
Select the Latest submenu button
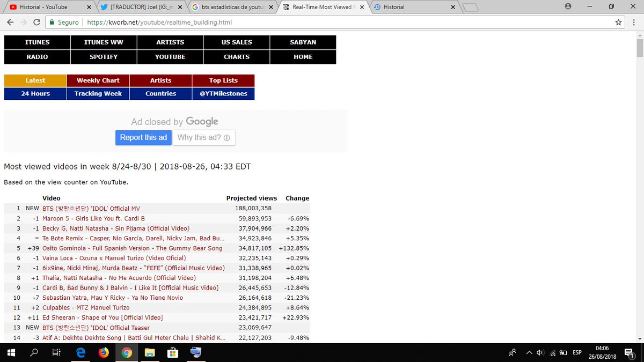point(35,80)
